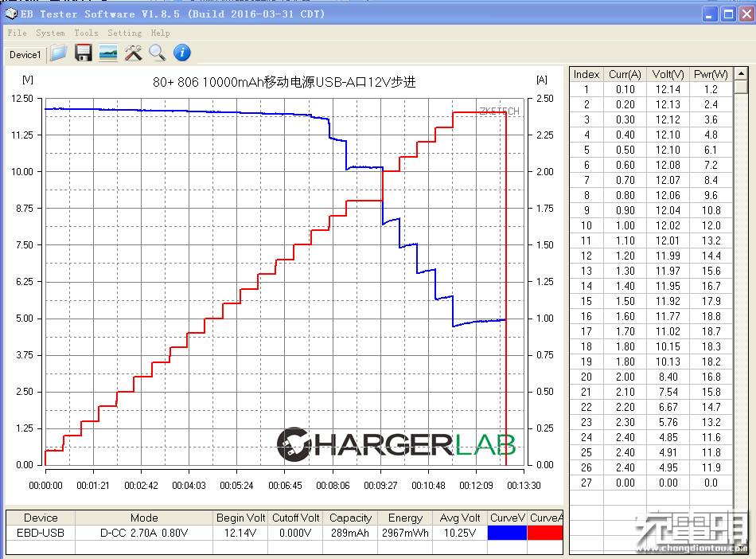Click the 2967mWh energy value
This screenshot has width=756, height=559.
405,533
